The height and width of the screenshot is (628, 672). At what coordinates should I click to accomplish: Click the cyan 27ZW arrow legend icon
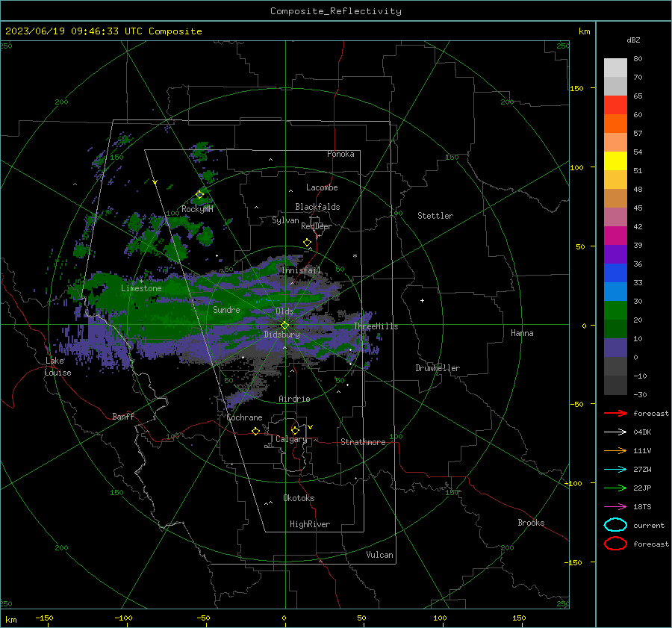pyautogui.click(x=615, y=470)
